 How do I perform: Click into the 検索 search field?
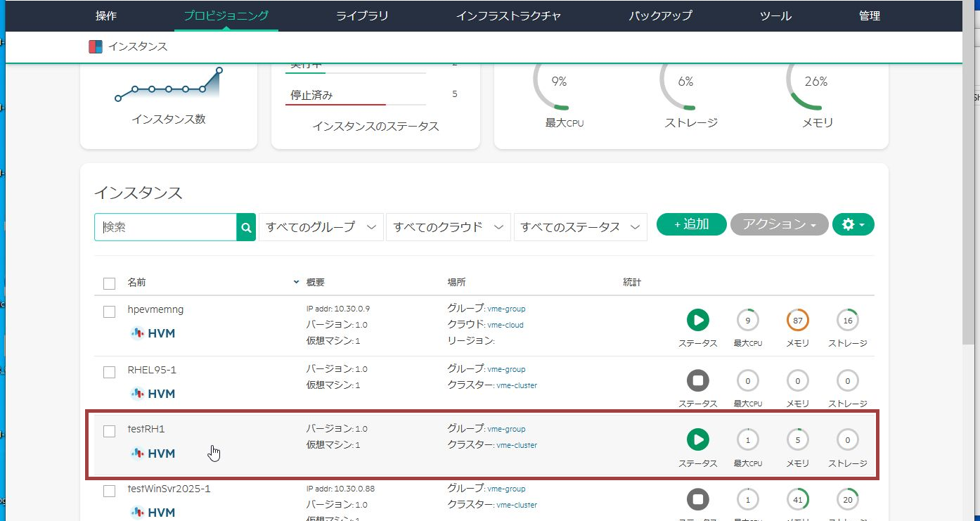(166, 227)
